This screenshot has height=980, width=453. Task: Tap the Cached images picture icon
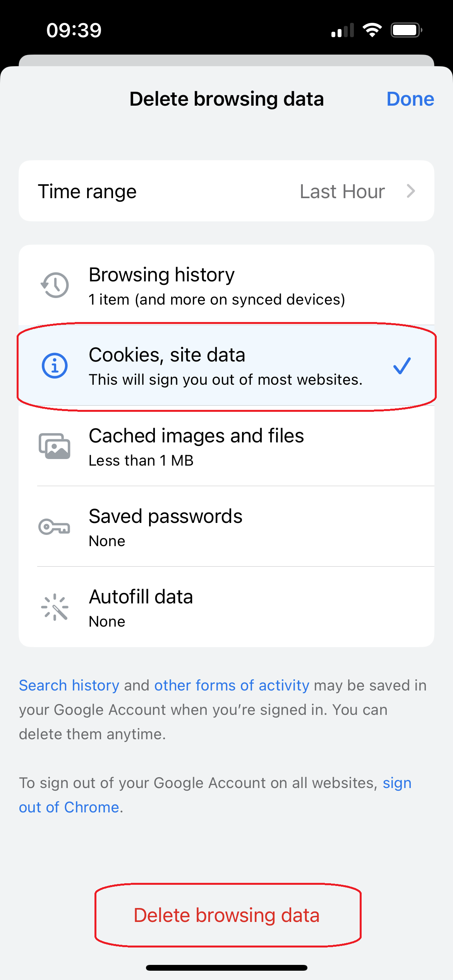pyautogui.click(x=55, y=446)
